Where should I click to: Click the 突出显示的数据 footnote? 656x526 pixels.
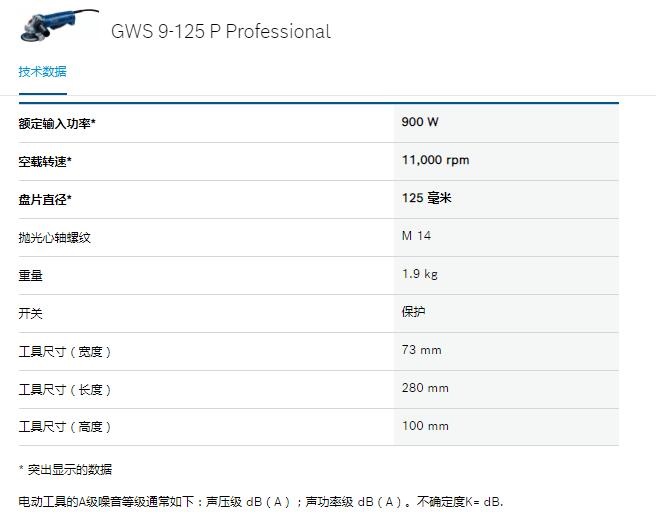[x=65, y=470]
